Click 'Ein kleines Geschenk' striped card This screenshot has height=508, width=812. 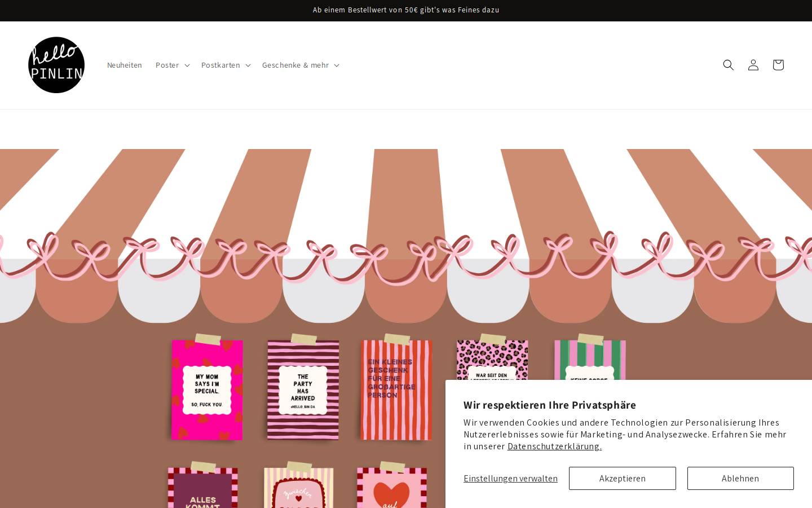coord(396,389)
